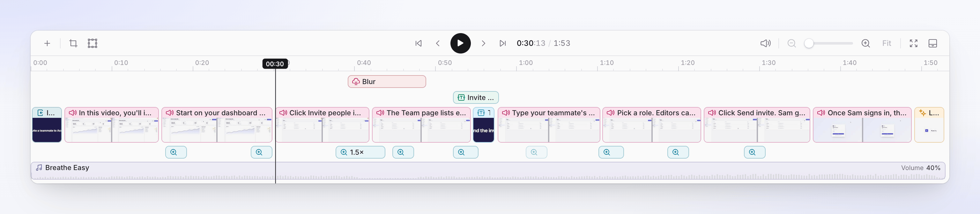Toggle fullscreen with expand arrows icon

[x=913, y=43]
